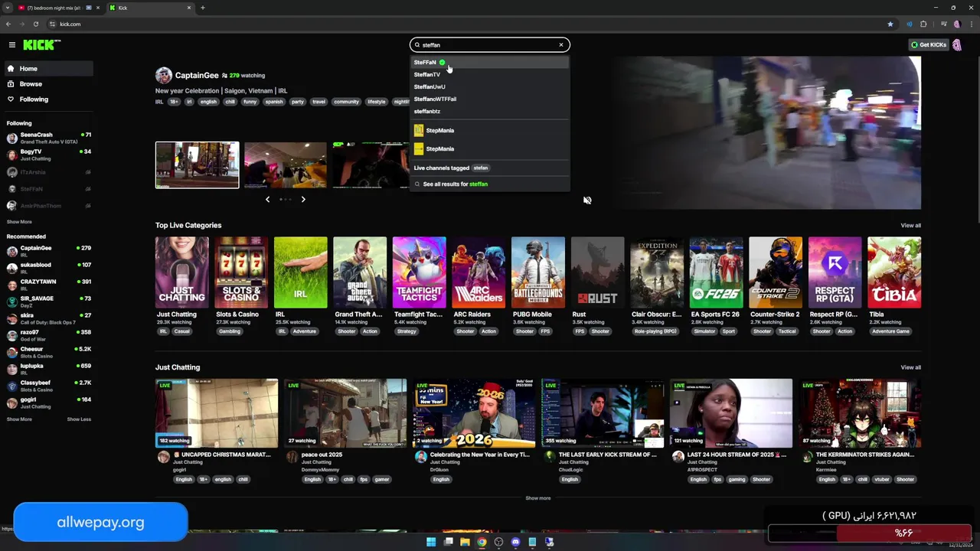The width and height of the screenshot is (980, 551).
Task: View all Just Chatting streams
Action: [x=910, y=367]
